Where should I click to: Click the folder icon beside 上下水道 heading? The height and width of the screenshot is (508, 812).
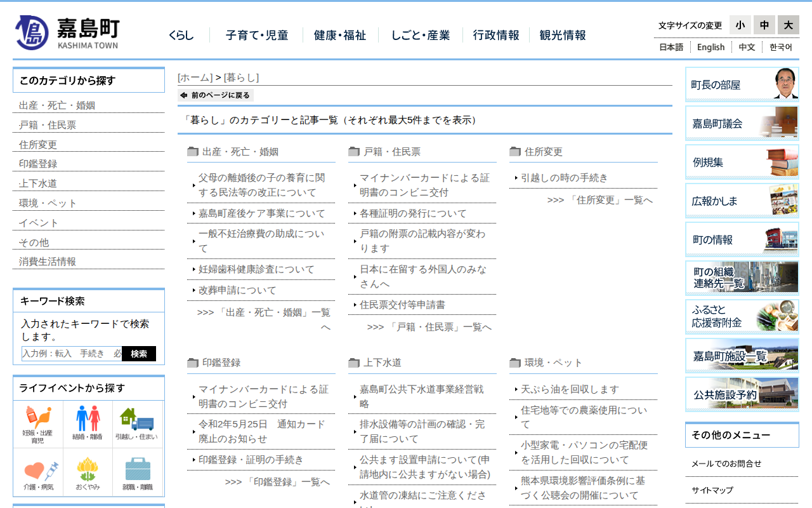pyautogui.click(x=354, y=363)
